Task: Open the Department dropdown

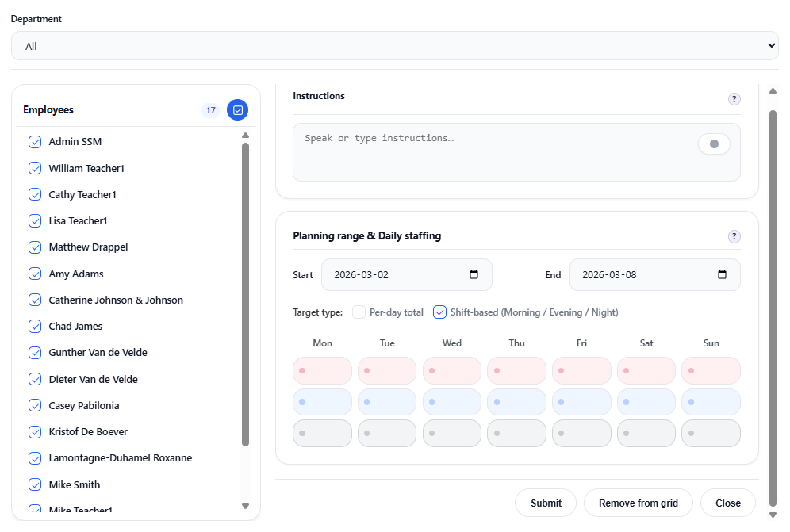Action: pyautogui.click(x=394, y=45)
